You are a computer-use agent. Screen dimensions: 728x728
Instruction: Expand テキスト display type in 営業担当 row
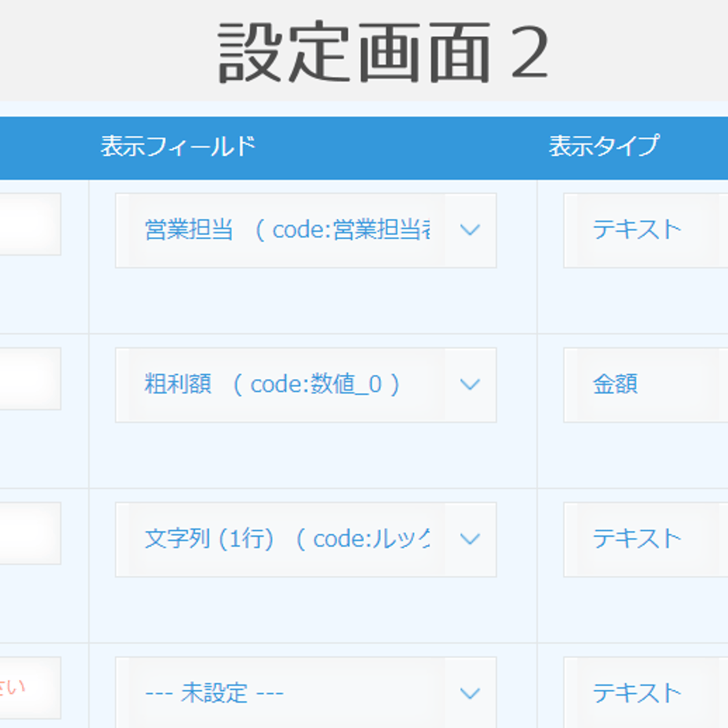pos(646,230)
